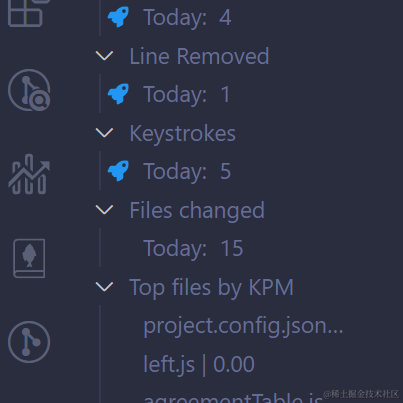The height and width of the screenshot is (403, 403).
Task: Open the Extensions icon in activity bar
Action: 28,12
